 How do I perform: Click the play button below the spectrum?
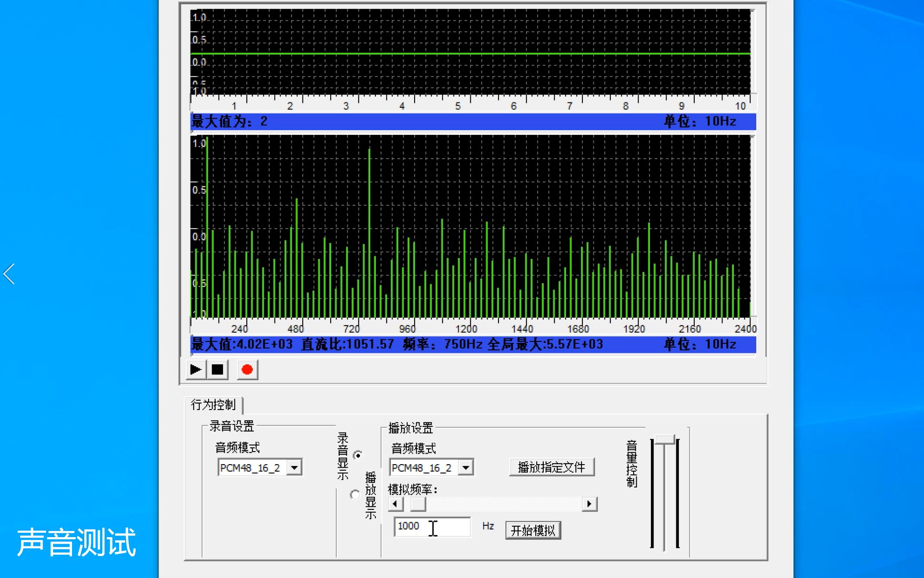click(x=195, y=370)
